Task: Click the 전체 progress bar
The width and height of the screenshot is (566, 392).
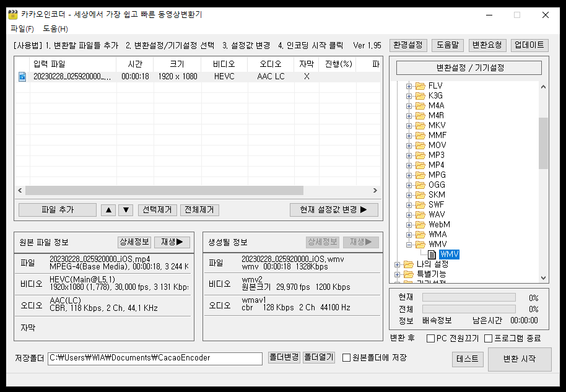Action: 469,310
